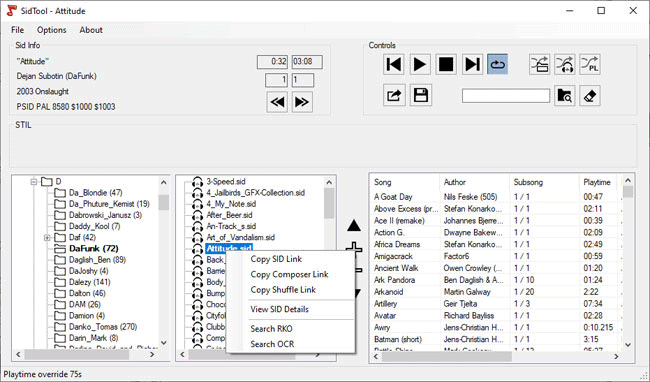Select An-Track_s.sid file

(x=231, y=226)
